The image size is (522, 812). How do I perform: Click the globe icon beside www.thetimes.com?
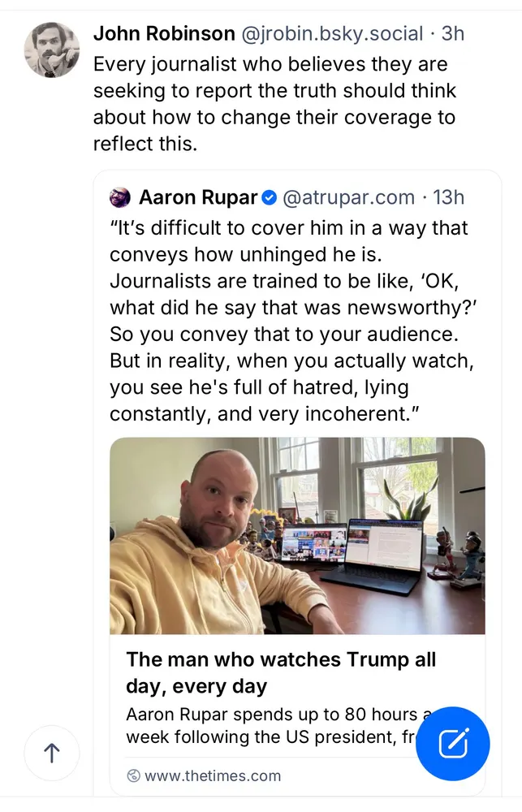pos(134,775)
